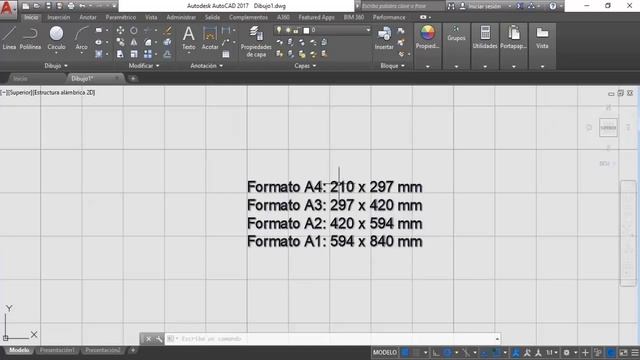Click the AutoCAD application menu logo
The width and height of the screenshot is (640, 360).
pyautogui.click(x=7, y=8)
